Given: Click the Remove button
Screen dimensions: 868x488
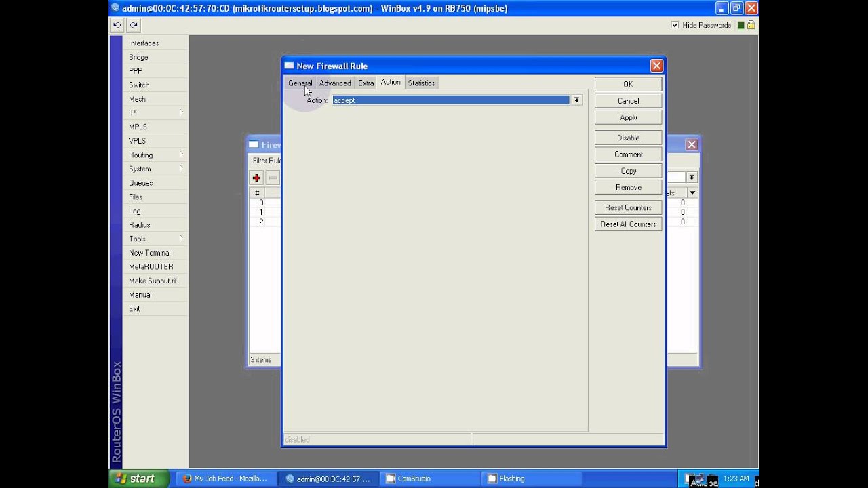Looking at the screenshot, I should 628,188.
